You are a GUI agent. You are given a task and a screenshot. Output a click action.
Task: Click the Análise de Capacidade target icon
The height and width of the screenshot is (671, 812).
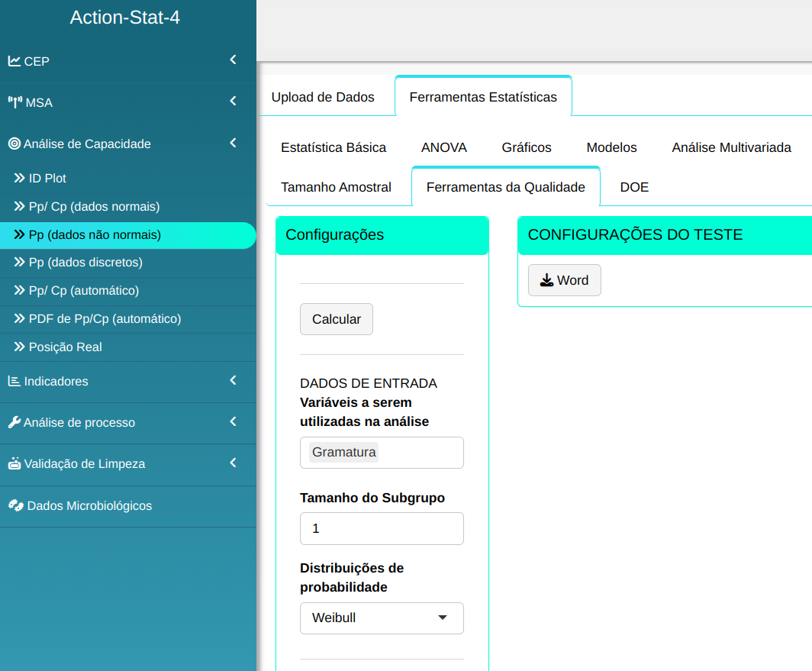pyautogui.click(x=14, y=144)
